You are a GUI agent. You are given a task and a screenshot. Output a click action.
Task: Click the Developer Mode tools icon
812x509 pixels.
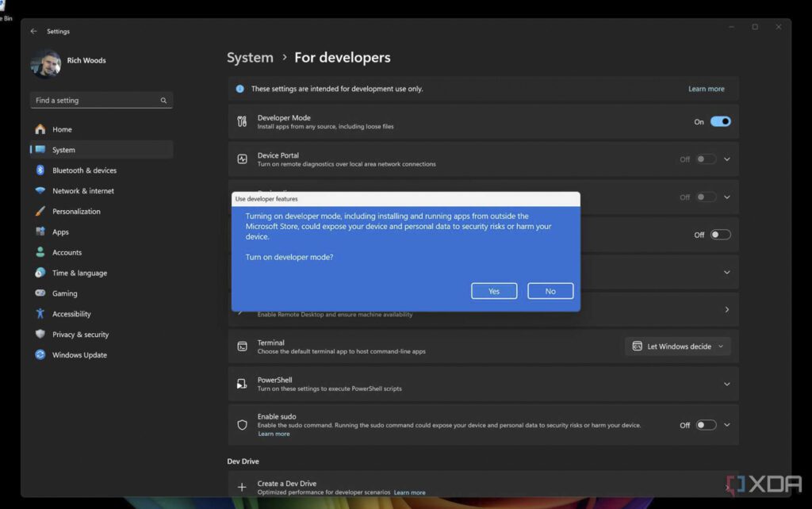pos(242,121)
